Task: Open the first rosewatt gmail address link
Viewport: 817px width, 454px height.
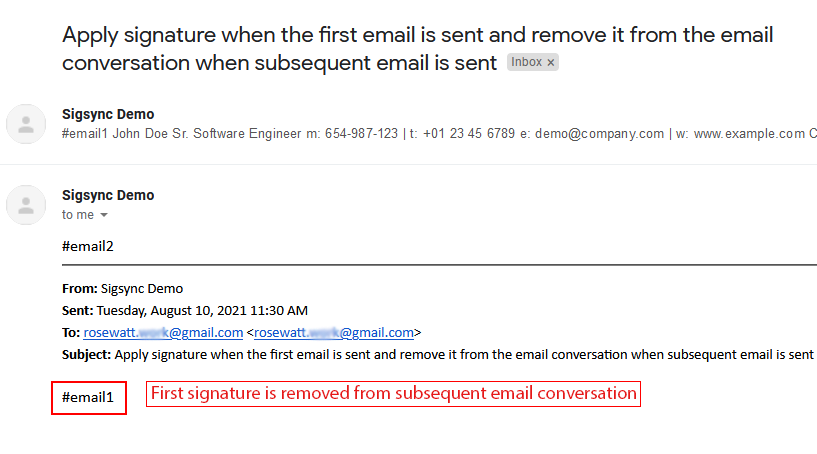Action: pyautogui.click(x=163, y=333)
